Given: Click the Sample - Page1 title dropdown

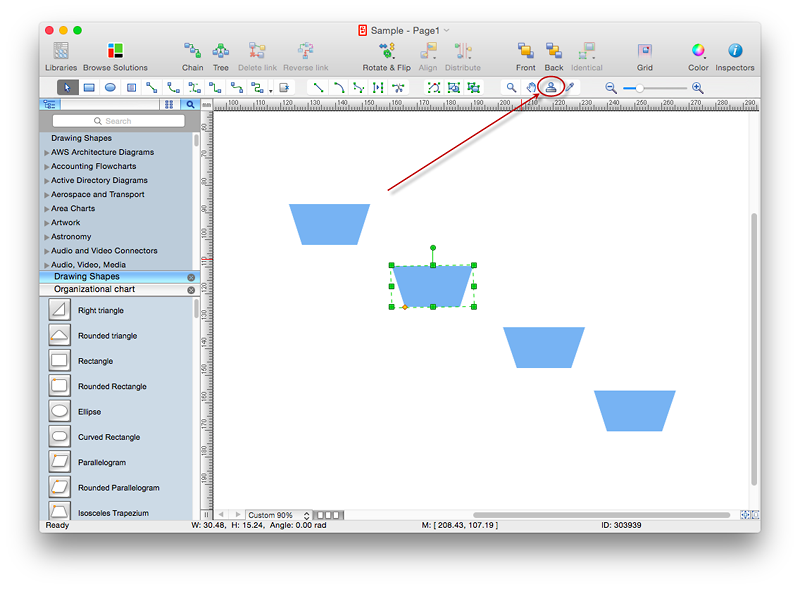Looking at the screenshot, I should [447, 31].
